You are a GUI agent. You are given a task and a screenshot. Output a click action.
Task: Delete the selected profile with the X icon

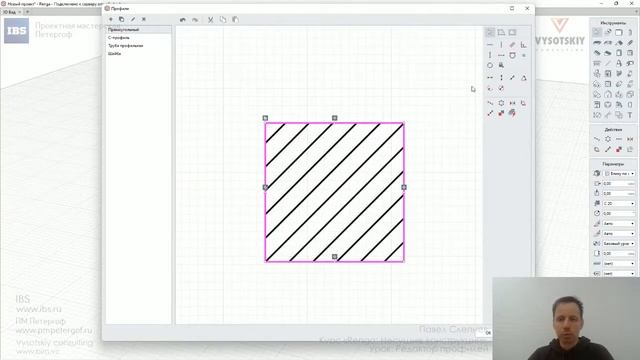tap(144, 19)
